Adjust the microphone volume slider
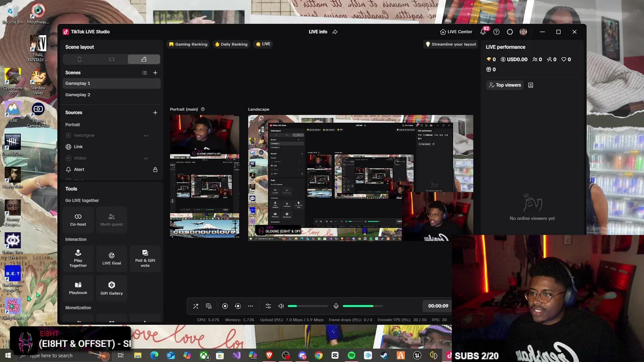 pos(363,306)
